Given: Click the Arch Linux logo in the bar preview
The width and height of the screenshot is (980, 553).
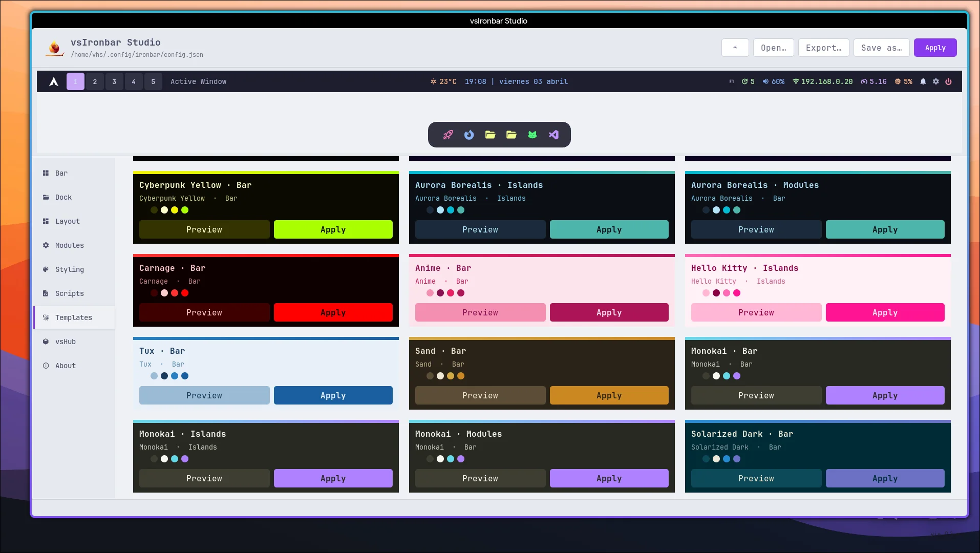Looking at the screenshot, I should point(54,81).
